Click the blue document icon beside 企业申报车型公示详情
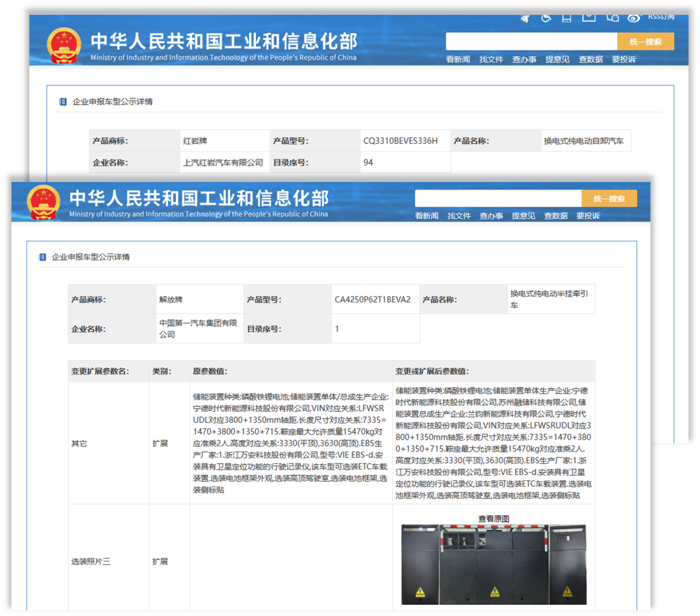The image size is (700, 616). point(43,257)
